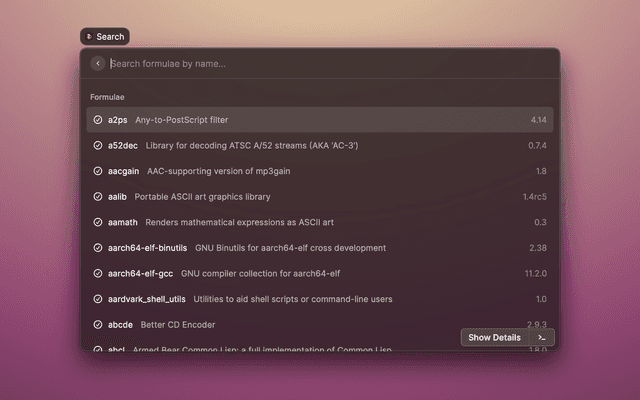Select the a2ps Any-to-PostScript filter row
The image size is (640, 400).
[300, 120]
